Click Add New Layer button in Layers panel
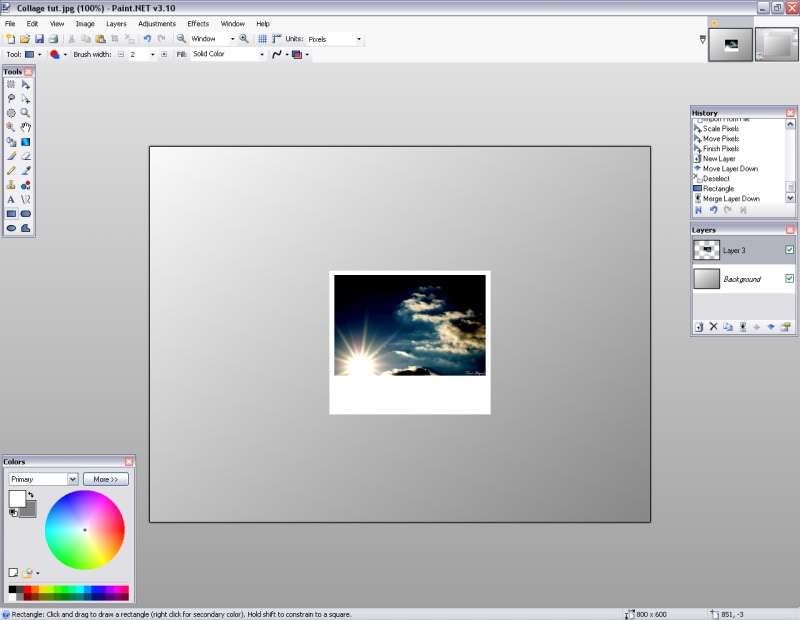Viewport: 800px width, 620px height. 699,327
